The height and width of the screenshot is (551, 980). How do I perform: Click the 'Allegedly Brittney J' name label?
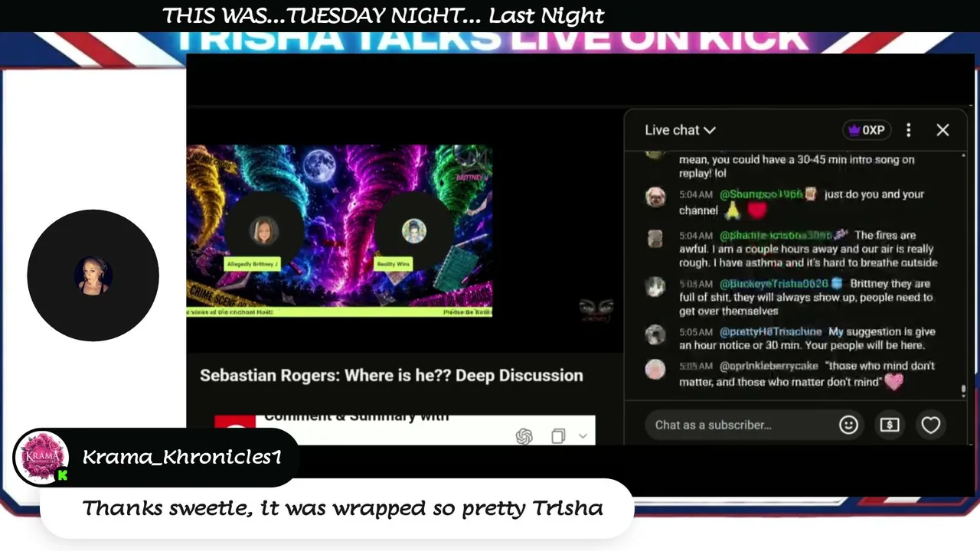coord(252,264)
